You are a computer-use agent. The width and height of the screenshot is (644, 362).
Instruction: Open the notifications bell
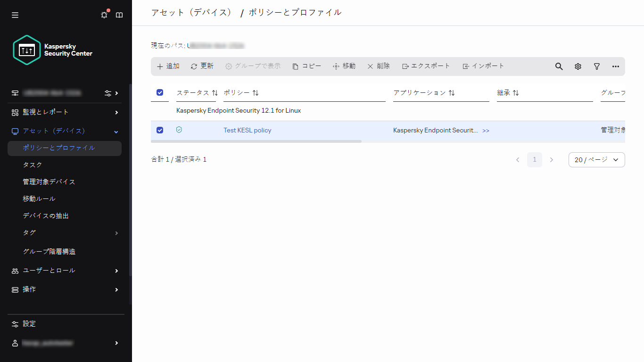click(x=104, y=15)
